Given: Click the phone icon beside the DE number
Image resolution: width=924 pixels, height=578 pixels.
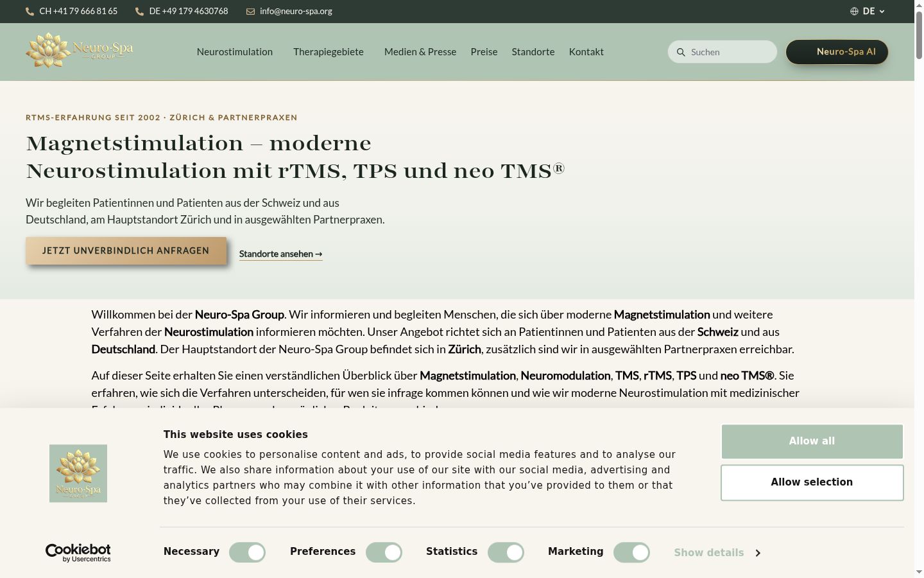Looking at the screenshot, I should click(x=140, y=11).
